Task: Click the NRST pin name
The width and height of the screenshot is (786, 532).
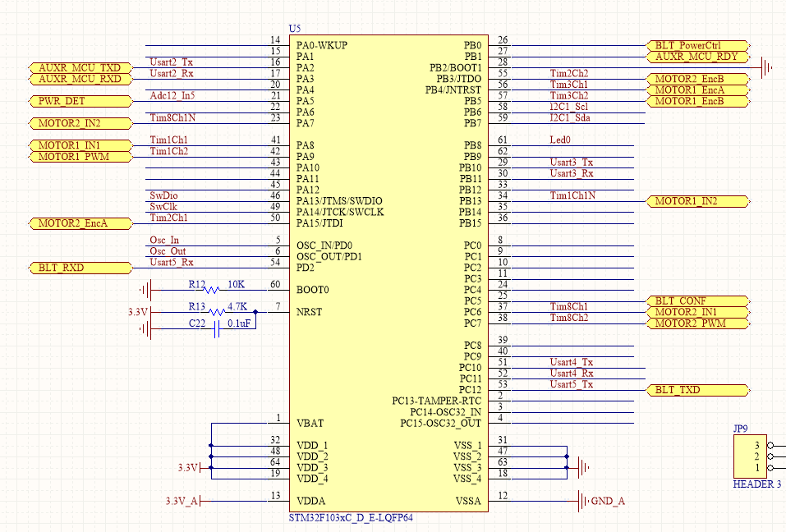Action: [x=310, y=312]
